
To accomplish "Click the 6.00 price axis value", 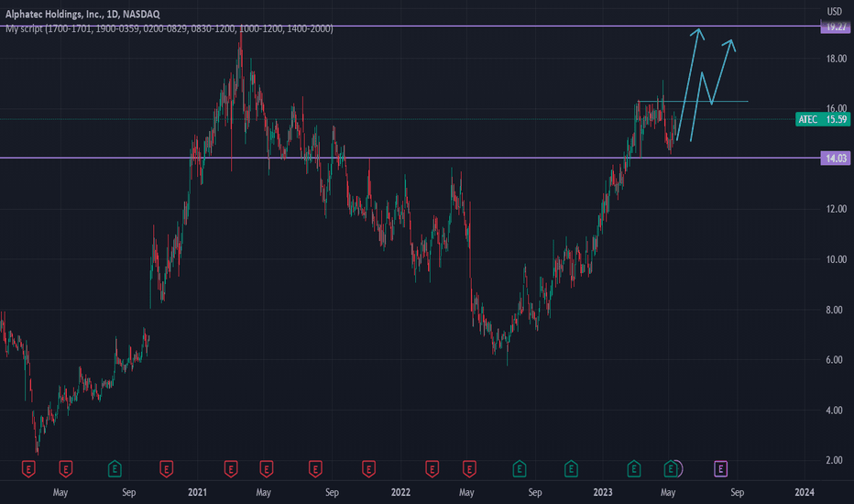I will (834, 360).
